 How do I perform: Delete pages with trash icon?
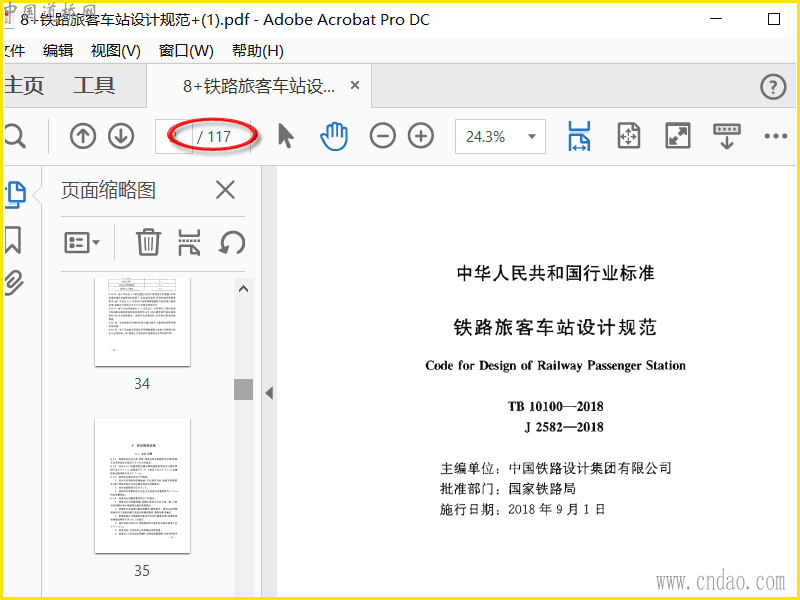148,242
